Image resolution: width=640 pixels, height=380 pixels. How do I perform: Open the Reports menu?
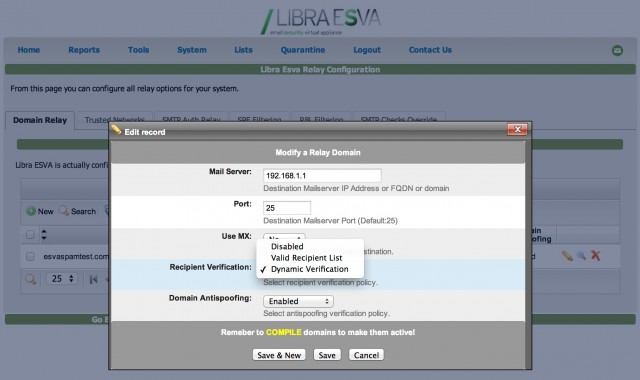pyautogui.click(x=84, y=50)
